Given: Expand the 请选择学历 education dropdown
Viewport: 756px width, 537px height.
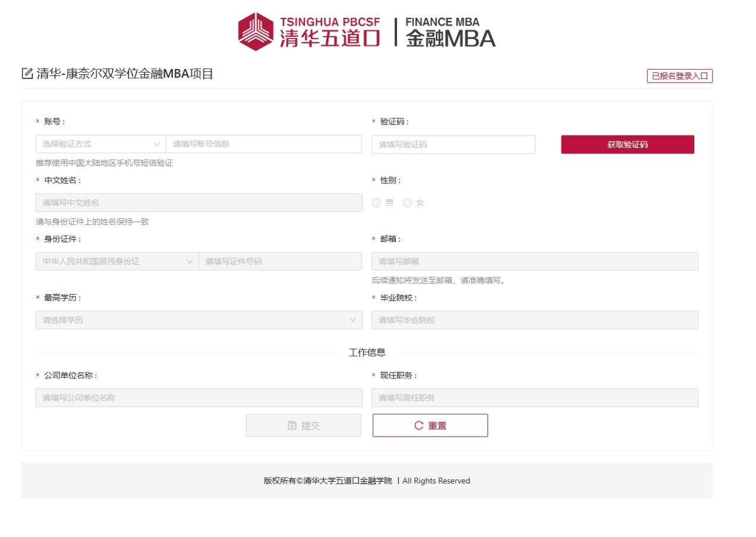Looking at the screenshot, I should click(x=199, y=320).
